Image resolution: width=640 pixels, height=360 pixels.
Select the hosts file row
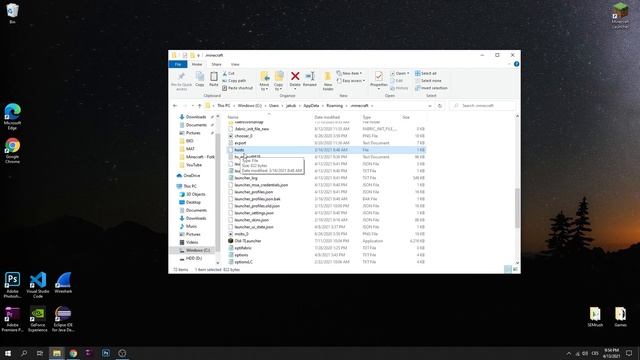[x=326, y=150]
